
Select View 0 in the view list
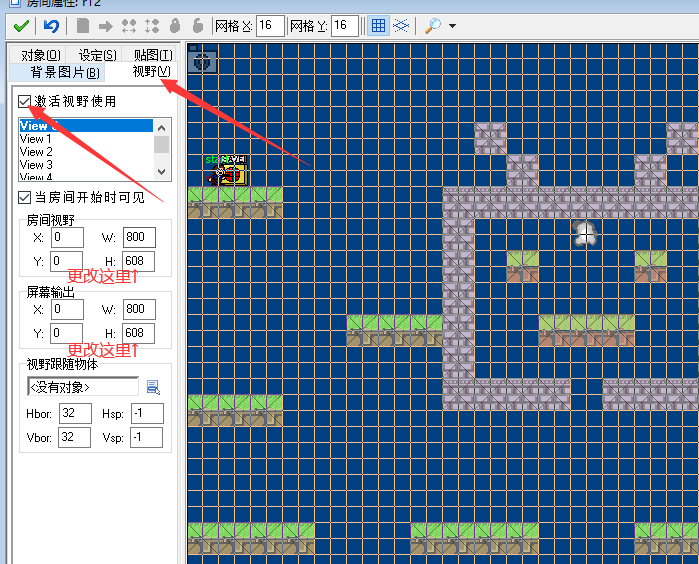[x=86, y=126]
